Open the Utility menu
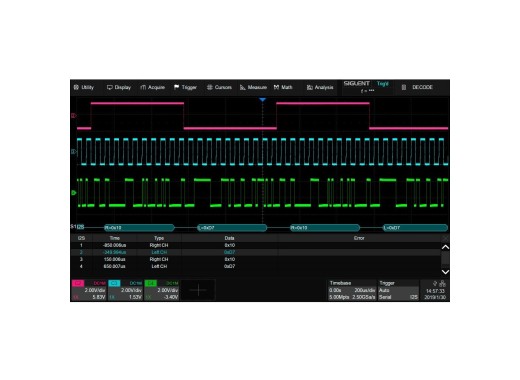The height and width of the screenshot is (380, 520). click(84, 87)
